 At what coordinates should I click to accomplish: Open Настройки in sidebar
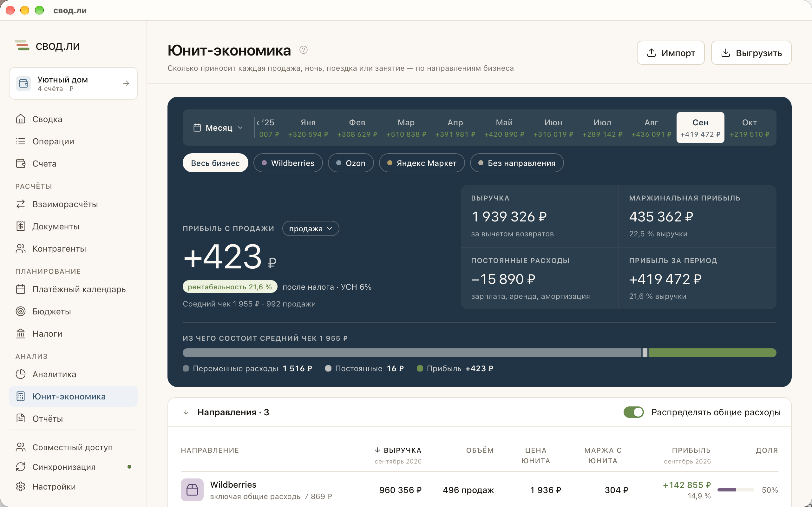[x=73, y=486]
